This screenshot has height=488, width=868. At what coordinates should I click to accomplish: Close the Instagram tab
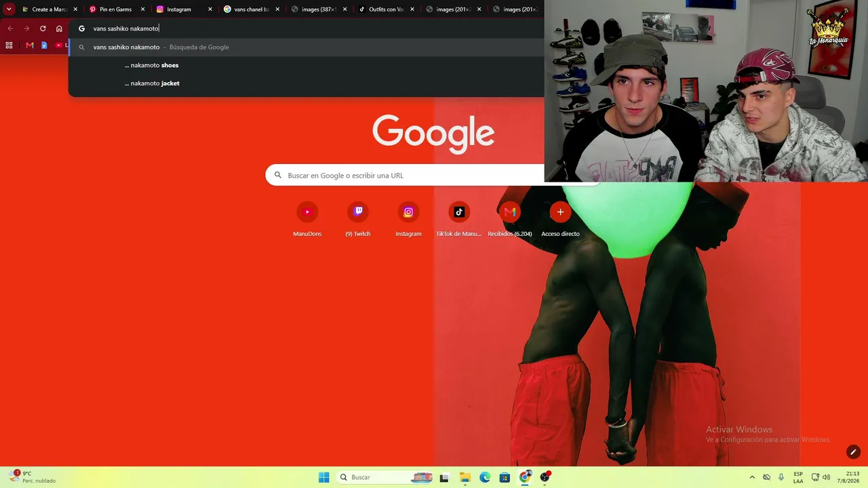pyautogui.click(x=210, y=9)
